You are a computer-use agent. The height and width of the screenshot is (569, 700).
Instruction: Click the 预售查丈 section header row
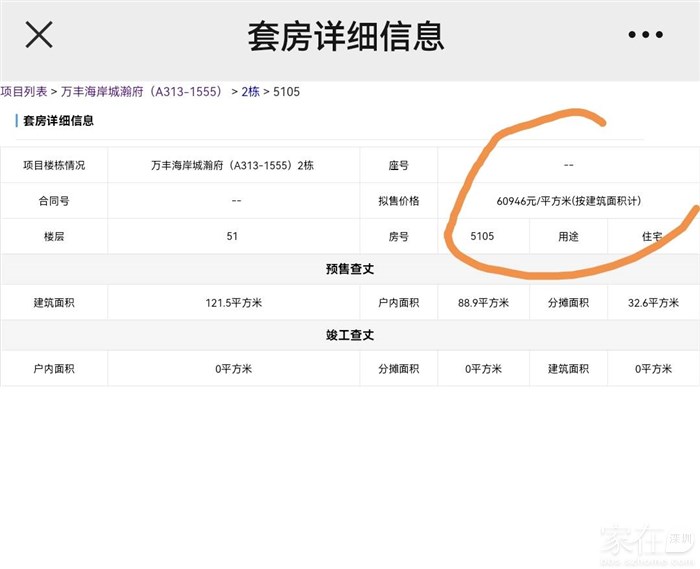(349, 269)
